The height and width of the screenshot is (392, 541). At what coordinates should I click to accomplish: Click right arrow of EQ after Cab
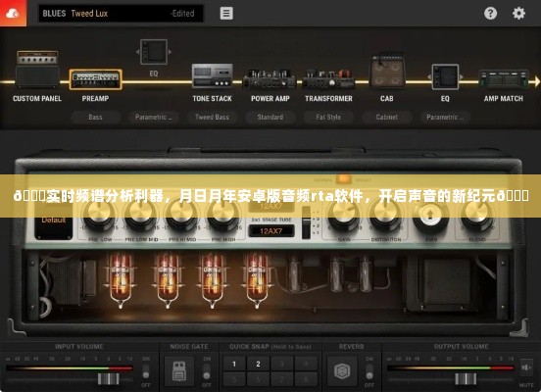[462, 77]
